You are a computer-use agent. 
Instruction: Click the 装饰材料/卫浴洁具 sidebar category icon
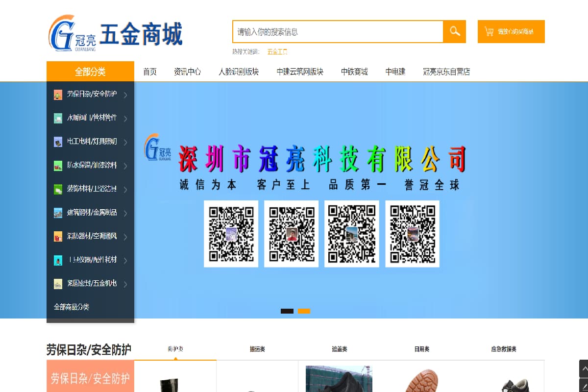[x=58, y=189]
